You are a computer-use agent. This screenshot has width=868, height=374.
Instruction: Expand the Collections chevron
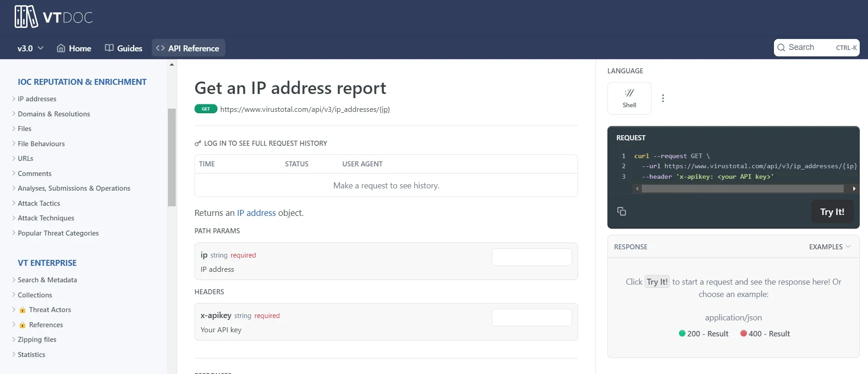point(14,295)
